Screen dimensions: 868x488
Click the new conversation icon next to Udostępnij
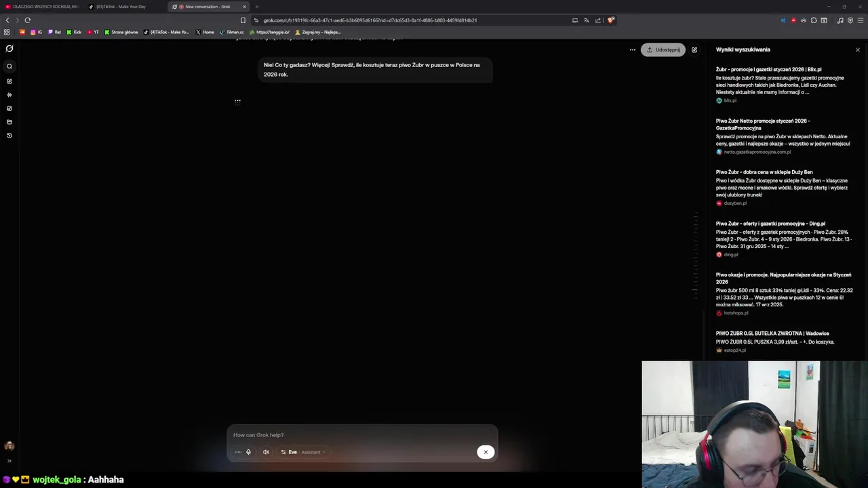pyautogui.click(x=694, y=49)
